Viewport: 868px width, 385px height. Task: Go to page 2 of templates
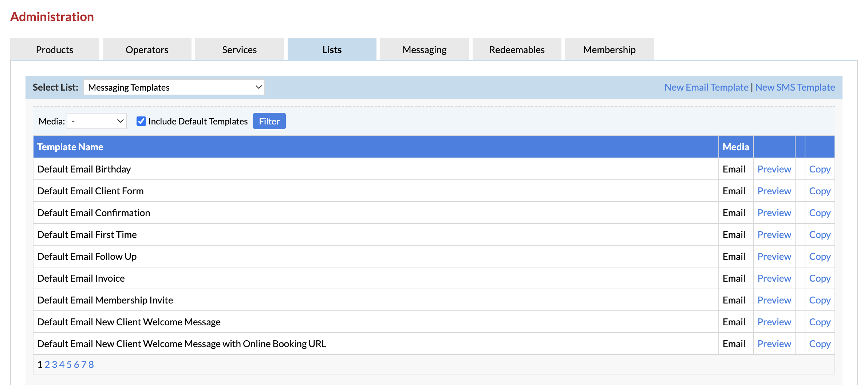[47, 365]
